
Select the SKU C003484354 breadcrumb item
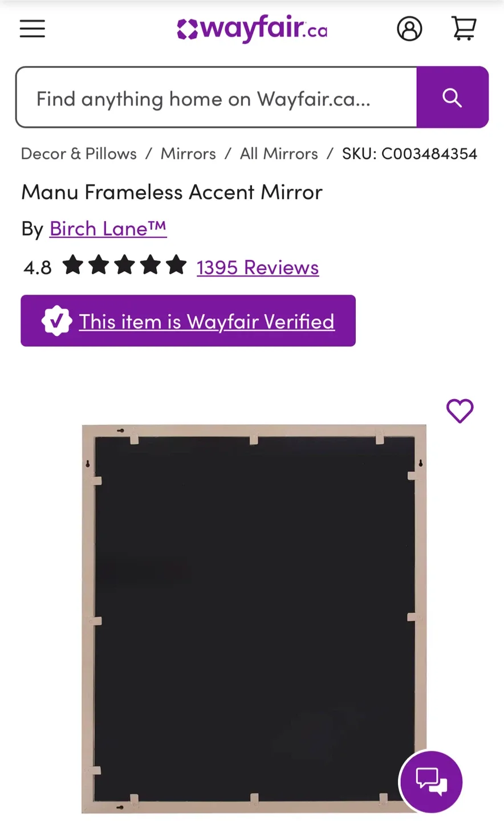click(x=409, y=153)
